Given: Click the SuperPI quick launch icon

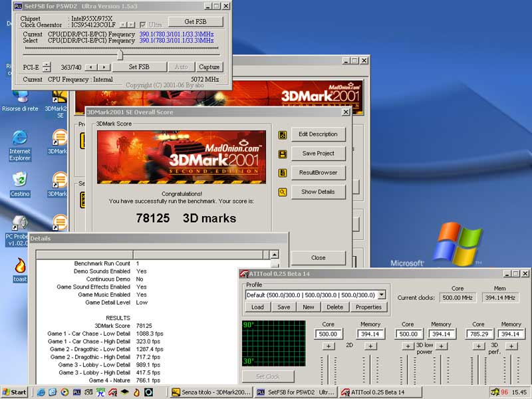Looking at the screenshot, I should [x=100, y=392].
